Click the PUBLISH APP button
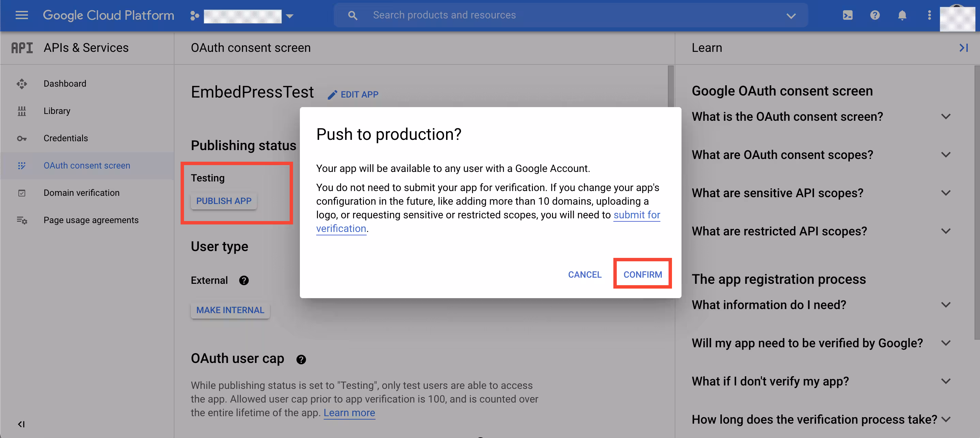The image size is (980, 438). tap(224, 201)
